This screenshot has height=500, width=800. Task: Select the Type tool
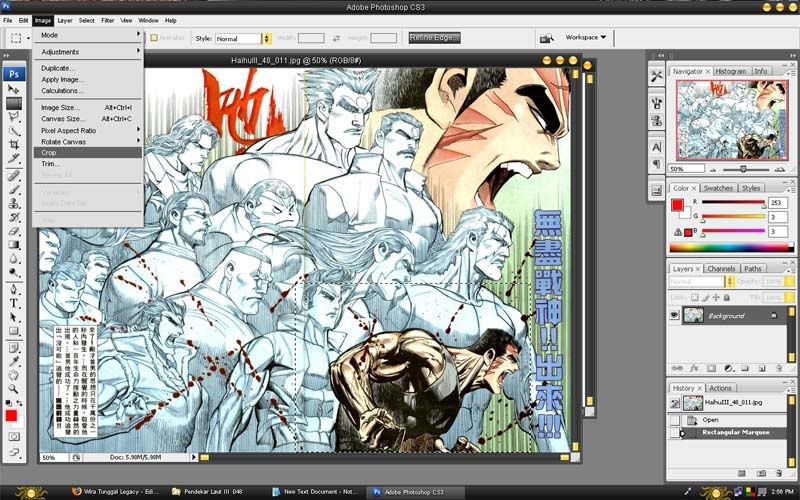[14, 303]
